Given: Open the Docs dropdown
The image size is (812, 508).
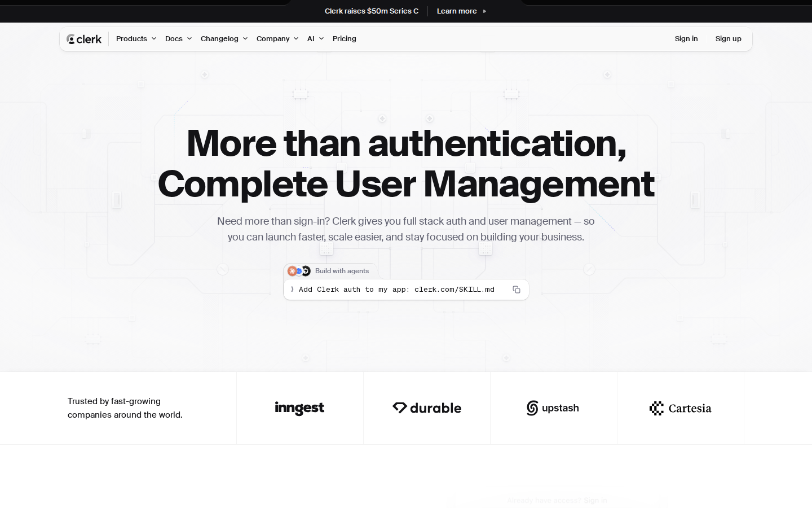Looking at the screenshot, I should pos(178,39).
